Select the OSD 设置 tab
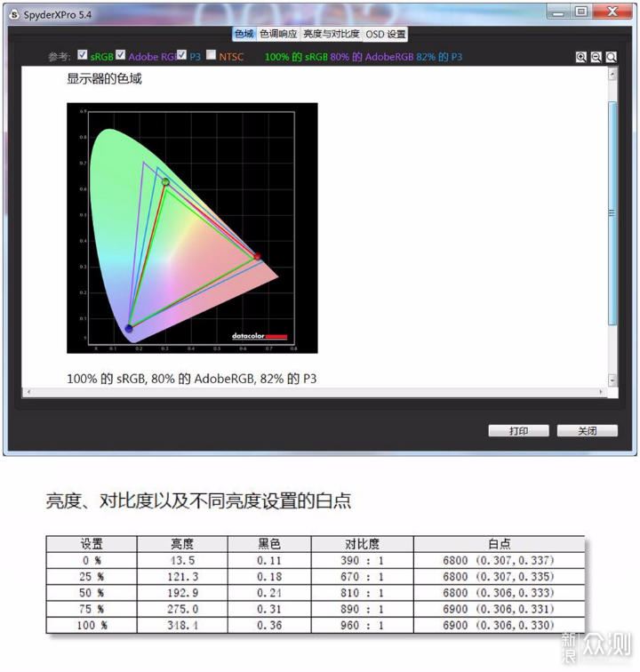640x672 pixels. point(386,35)
